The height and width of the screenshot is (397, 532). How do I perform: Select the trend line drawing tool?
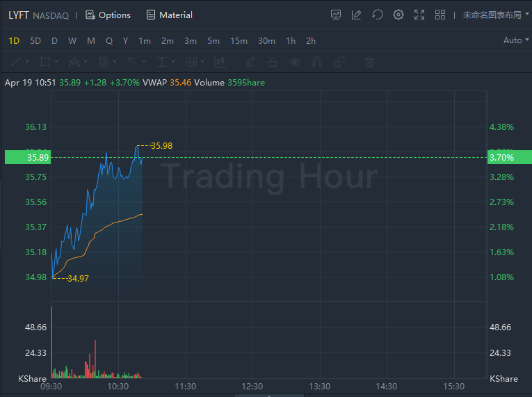click(16, 62)
